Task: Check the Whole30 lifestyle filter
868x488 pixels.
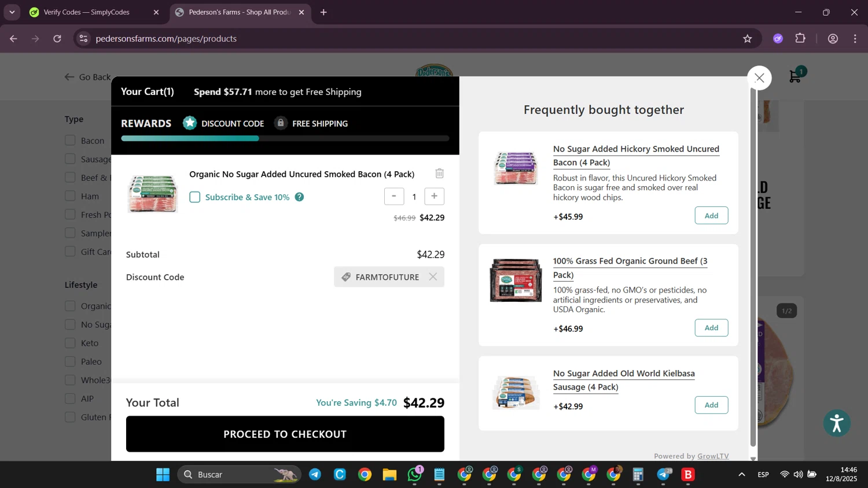Action: tap(70, 380)
